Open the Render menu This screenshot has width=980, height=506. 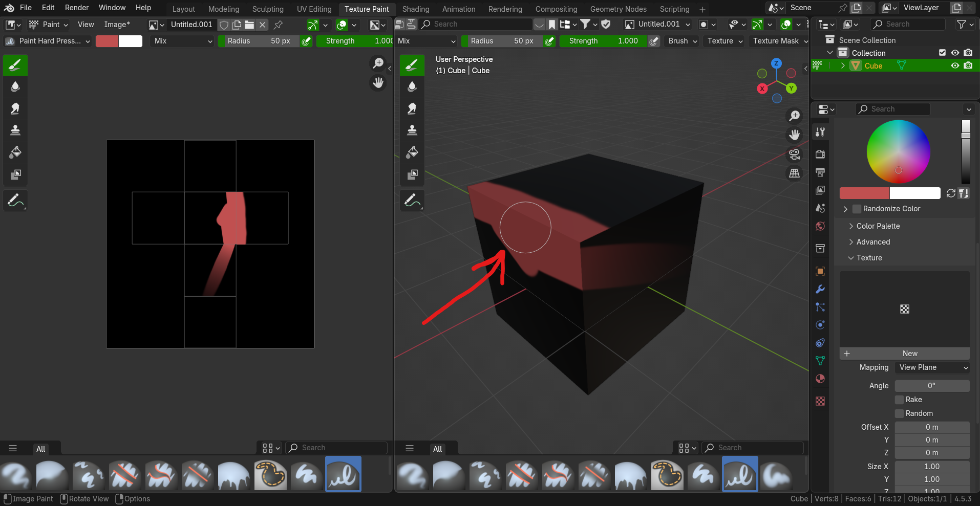tap(77, 8)
